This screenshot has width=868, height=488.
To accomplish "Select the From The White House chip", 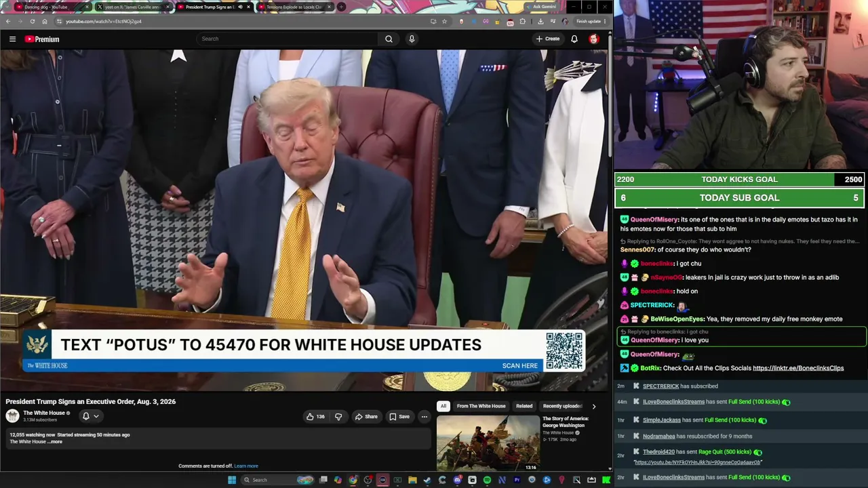I will click(x=481, y=406).
